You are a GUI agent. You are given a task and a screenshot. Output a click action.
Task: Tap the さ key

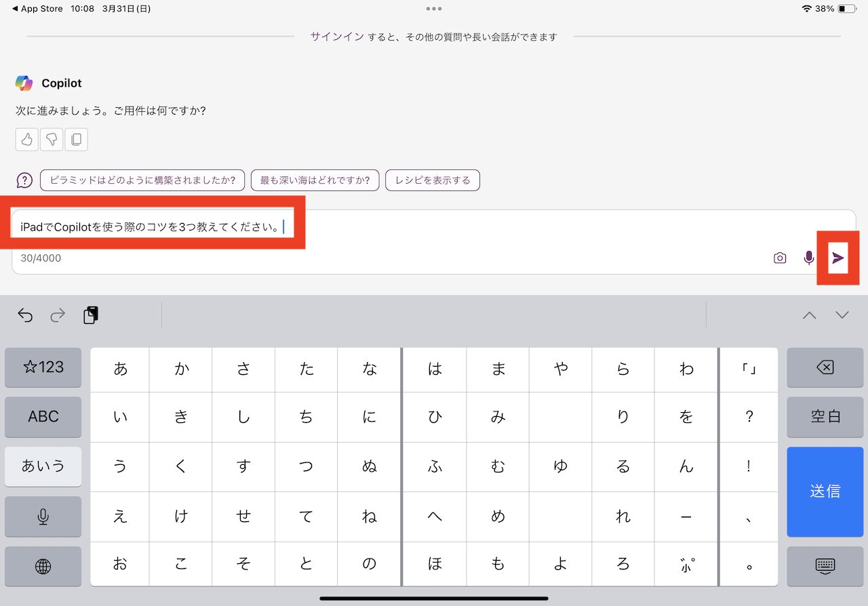(243, 369)
